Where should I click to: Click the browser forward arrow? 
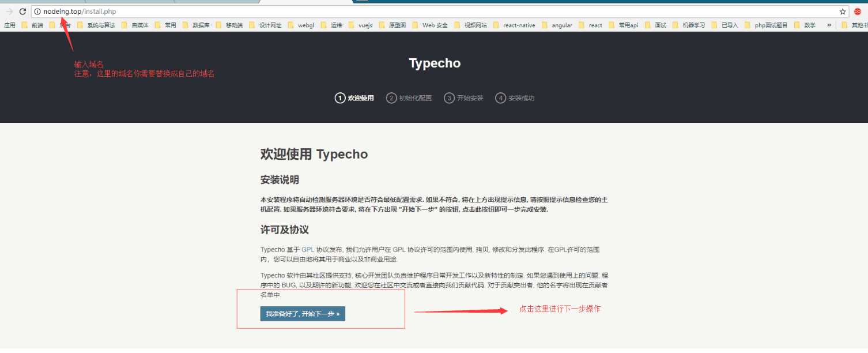[x=9, y=12]
